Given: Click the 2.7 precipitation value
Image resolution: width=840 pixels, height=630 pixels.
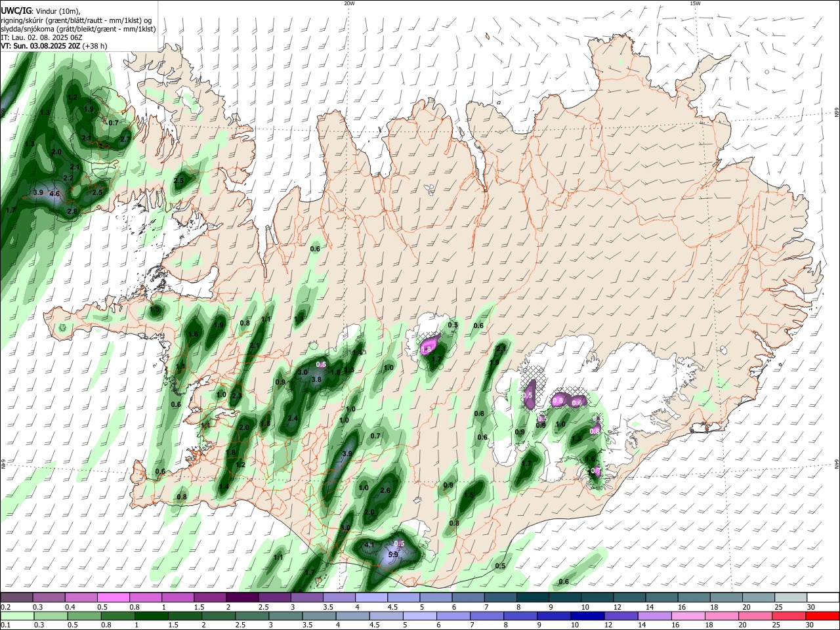Looking at the screenshot, I should 125,139.
